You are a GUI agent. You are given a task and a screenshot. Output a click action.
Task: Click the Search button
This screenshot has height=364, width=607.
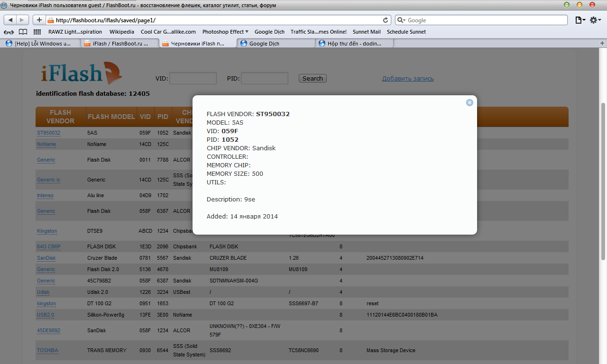pos(313,78)
